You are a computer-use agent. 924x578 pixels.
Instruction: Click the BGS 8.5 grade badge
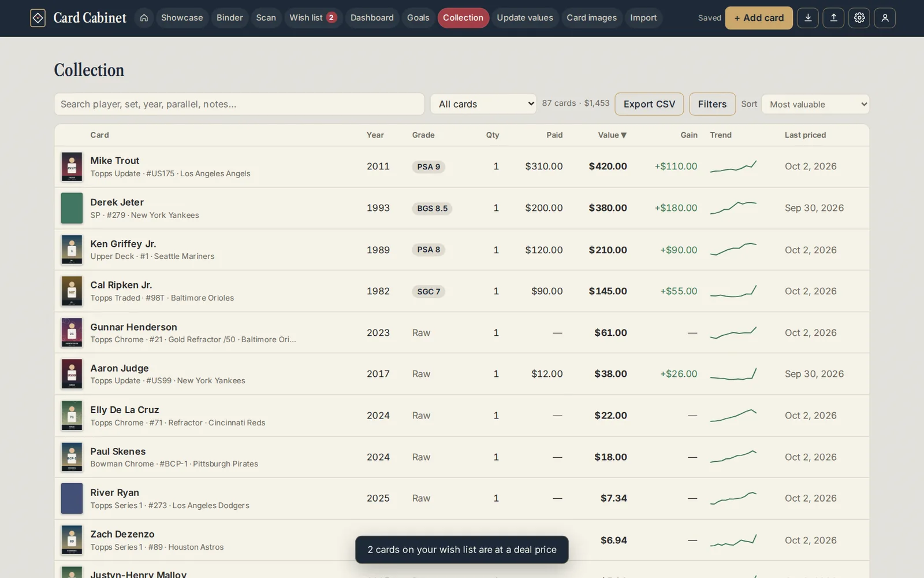tap(433, 208)
